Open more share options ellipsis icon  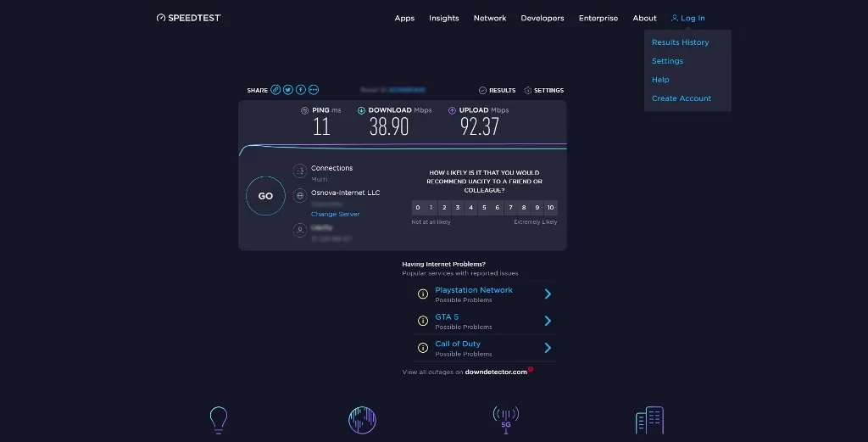tap(314, 90)
